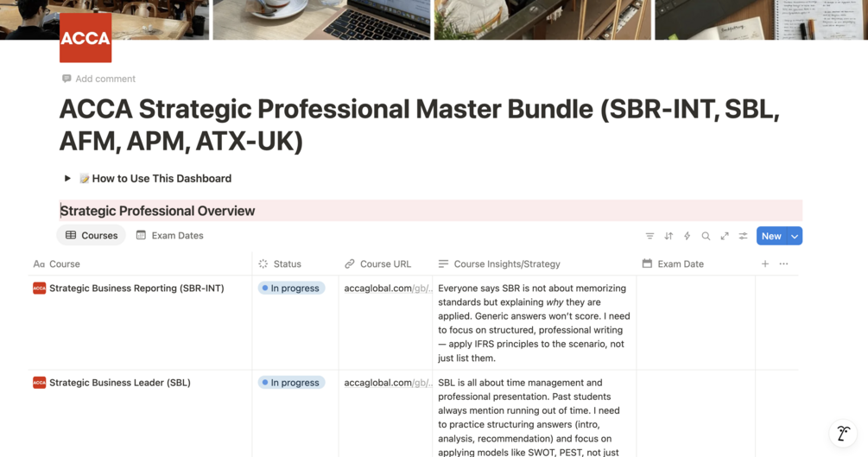This screenshot has height=457, width=868.
Task: Click the empty SBR-INT Exam Date cell
Action: pyautogui.click(x=696, y=323)
